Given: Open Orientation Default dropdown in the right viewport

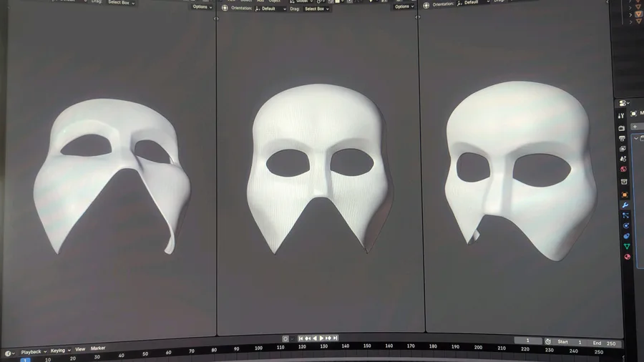Looking at the screenshot, I should pos(473,2).
